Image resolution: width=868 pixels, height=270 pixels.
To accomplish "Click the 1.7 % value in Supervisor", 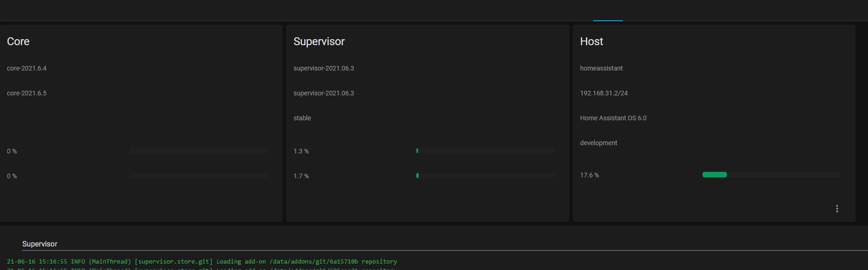I will point(301,176).
